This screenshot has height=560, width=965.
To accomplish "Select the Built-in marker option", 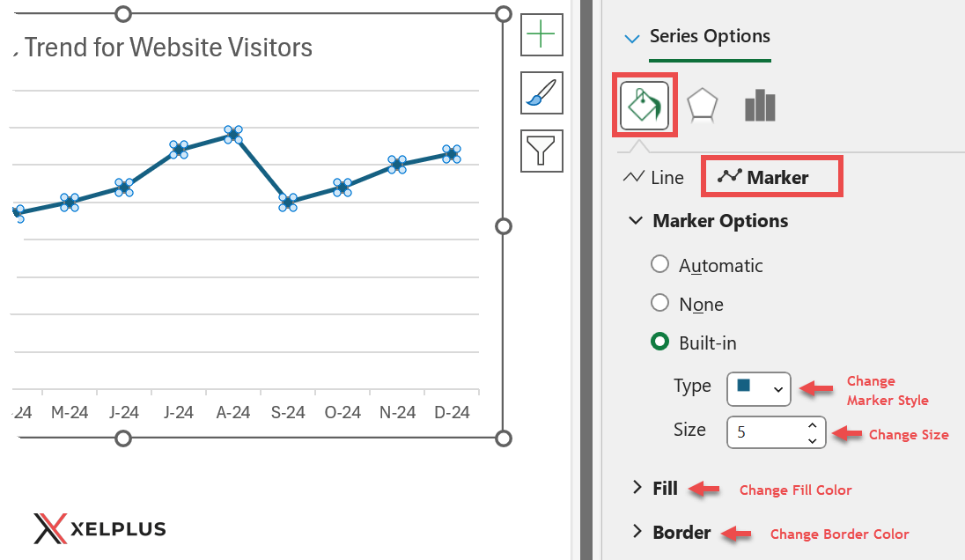I will coord(659,343).
